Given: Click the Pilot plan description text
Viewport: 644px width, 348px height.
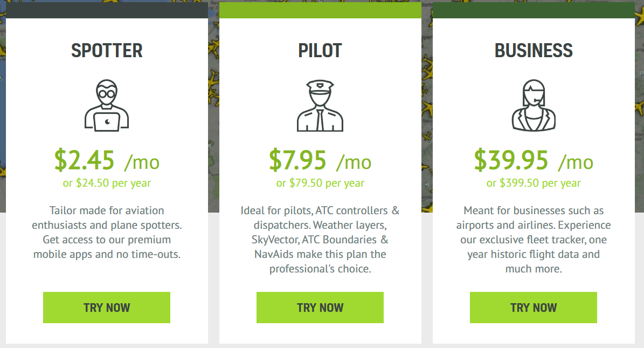Looking at the screenshot, I should 320,240.
